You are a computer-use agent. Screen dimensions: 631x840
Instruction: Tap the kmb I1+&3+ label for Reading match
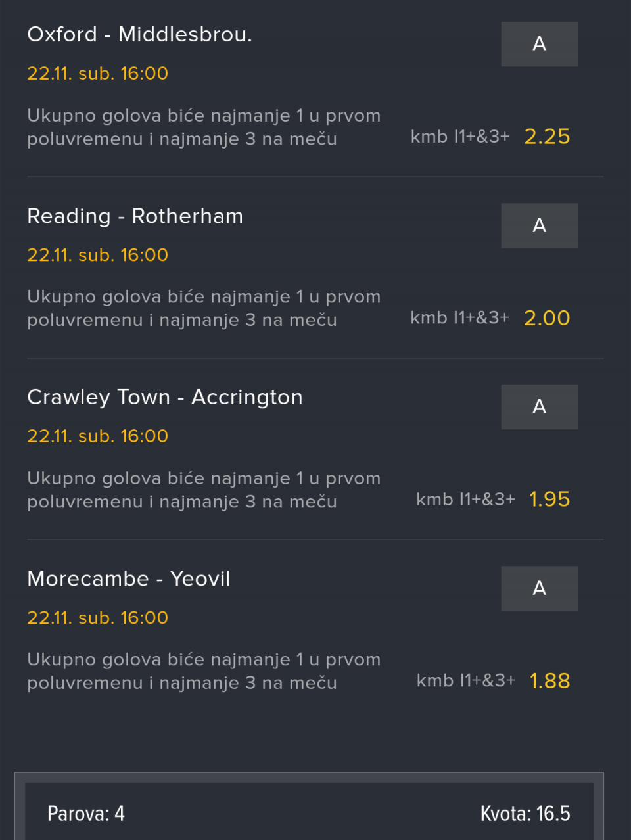click(x=459, y=318)
